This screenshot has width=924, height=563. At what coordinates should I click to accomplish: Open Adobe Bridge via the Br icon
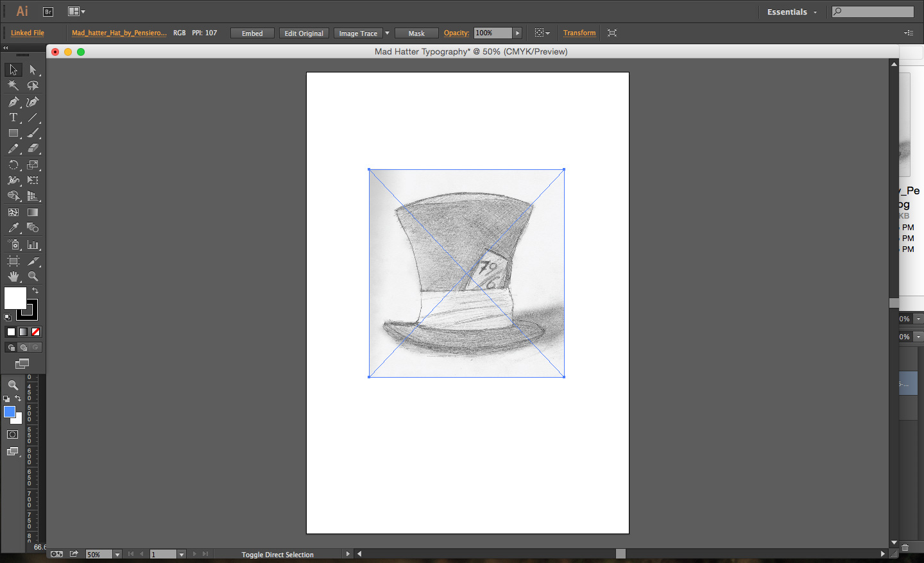[48, 12]
